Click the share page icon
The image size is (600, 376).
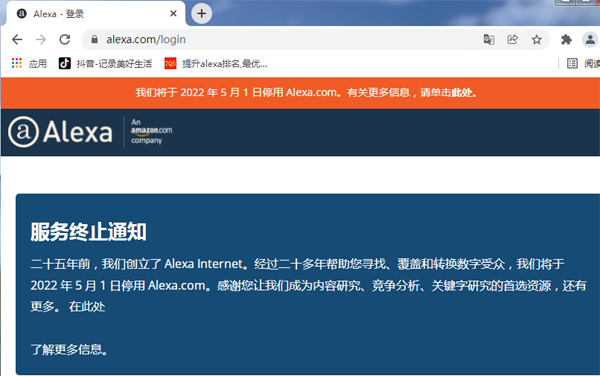512,39
